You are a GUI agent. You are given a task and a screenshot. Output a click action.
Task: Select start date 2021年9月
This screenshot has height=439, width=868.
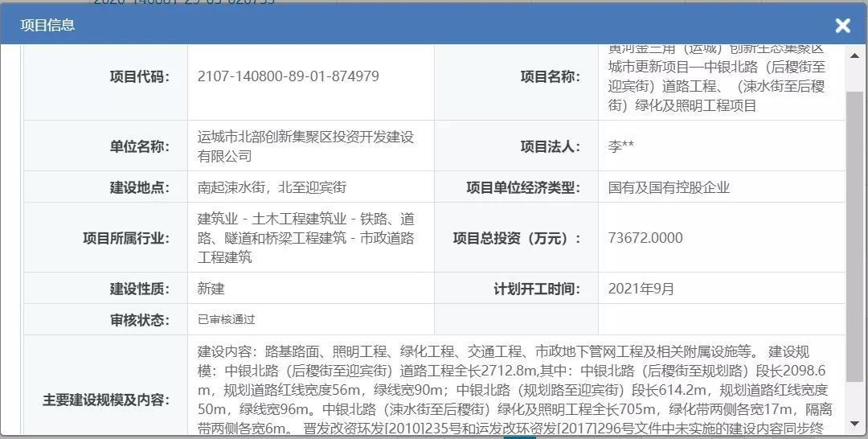coord(641,289)
